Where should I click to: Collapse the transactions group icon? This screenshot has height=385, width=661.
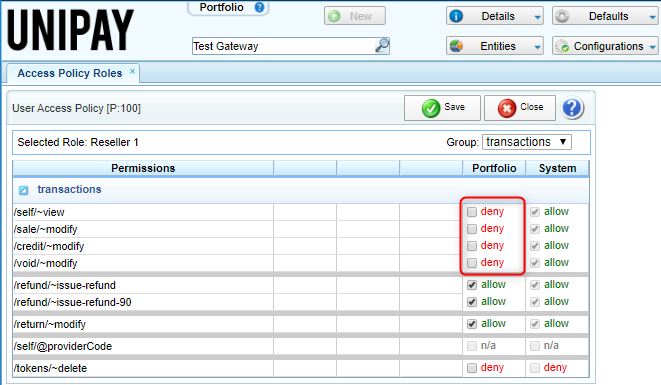pos(24,190)
